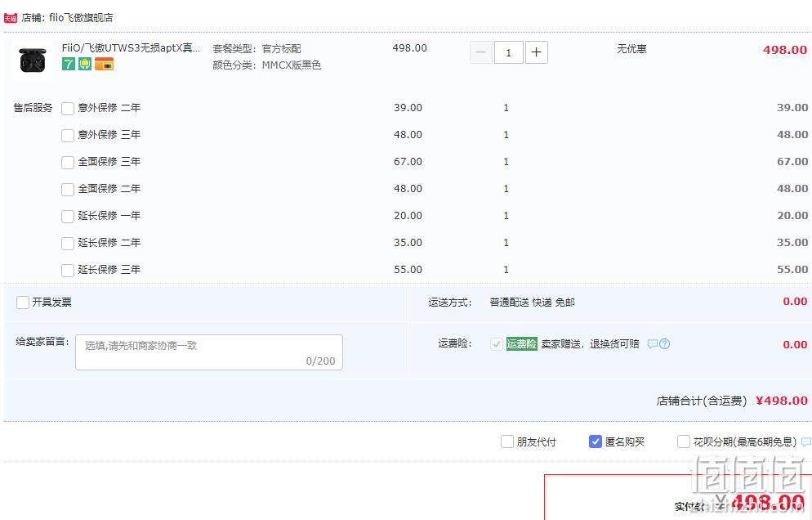The image size is (812, 520).
Task: Increase the quantity with the plus button
Action: pos(537,52)
